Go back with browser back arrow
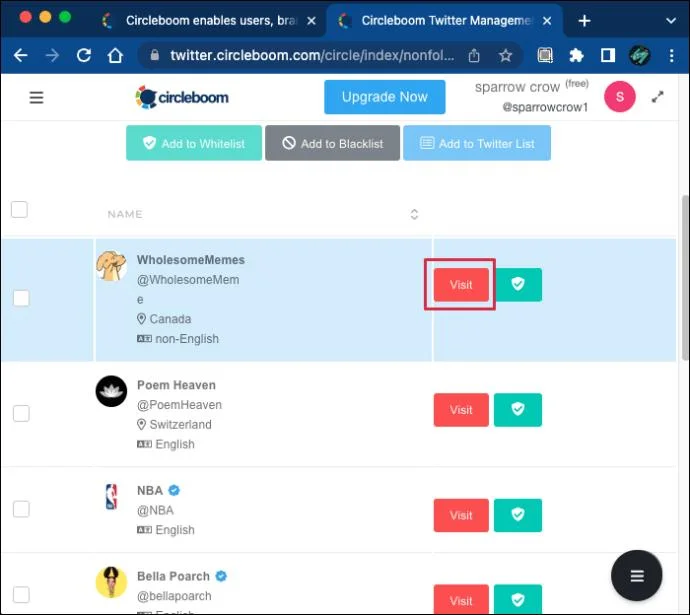Viewport: 690px width, 615px height. click(x=20, y=55)
